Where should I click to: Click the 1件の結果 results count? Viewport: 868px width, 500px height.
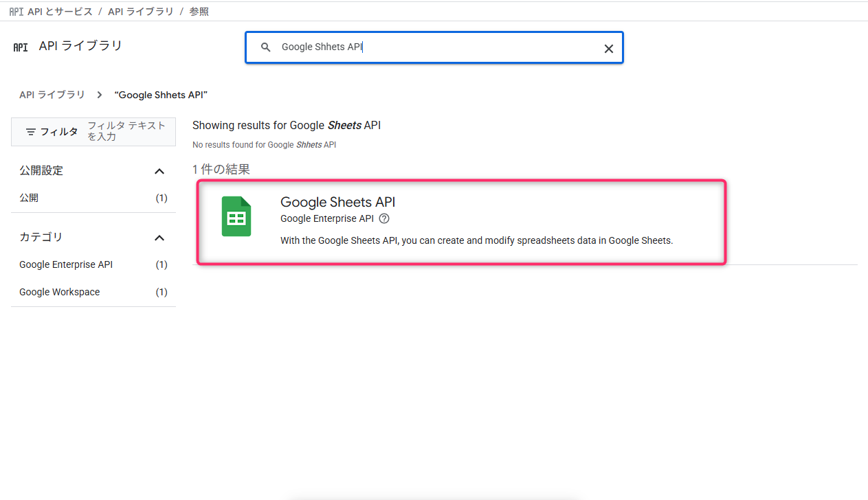(221, 169)
